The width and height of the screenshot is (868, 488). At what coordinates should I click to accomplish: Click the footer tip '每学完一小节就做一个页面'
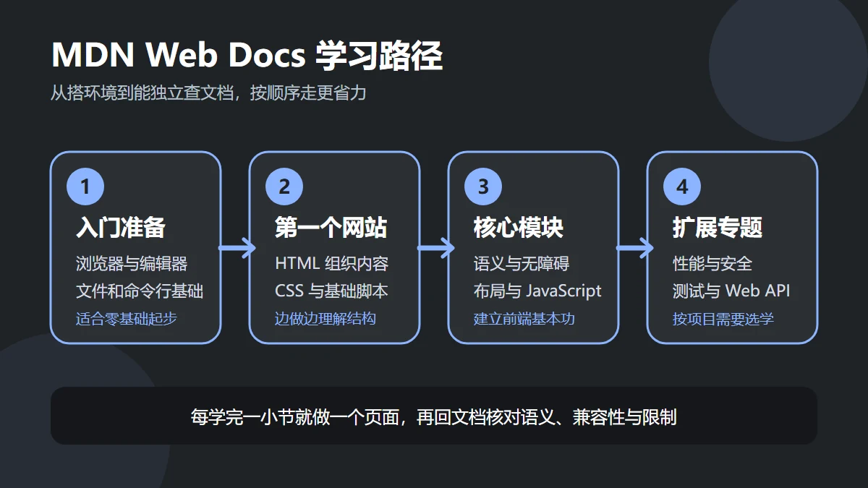[294, 417]
